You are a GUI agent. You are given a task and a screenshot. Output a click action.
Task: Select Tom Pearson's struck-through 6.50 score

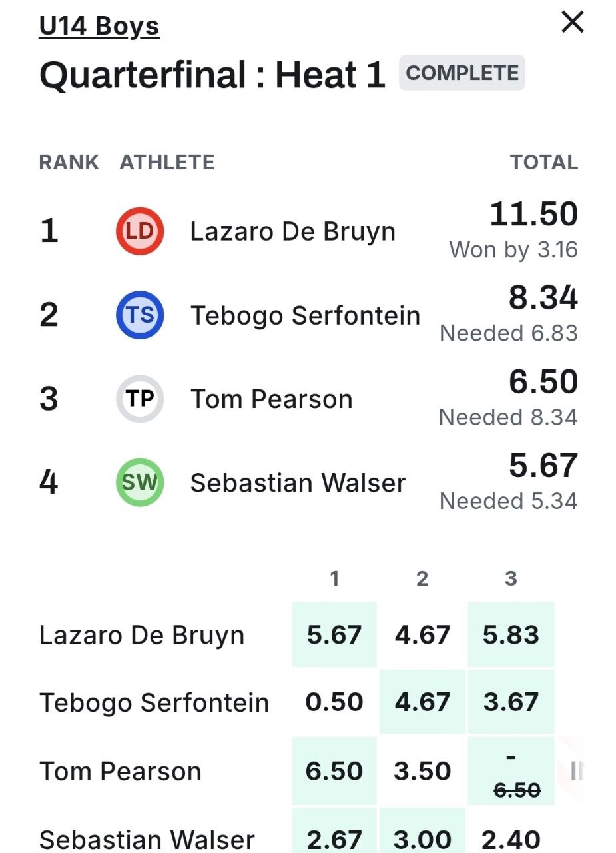517,790
